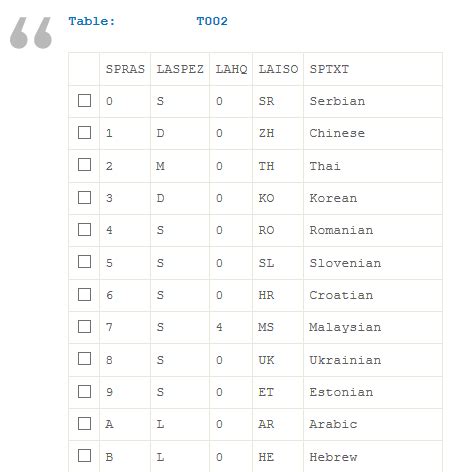Click the SPRAS column header
Screen dimensions: 472x472
point(125,69)
